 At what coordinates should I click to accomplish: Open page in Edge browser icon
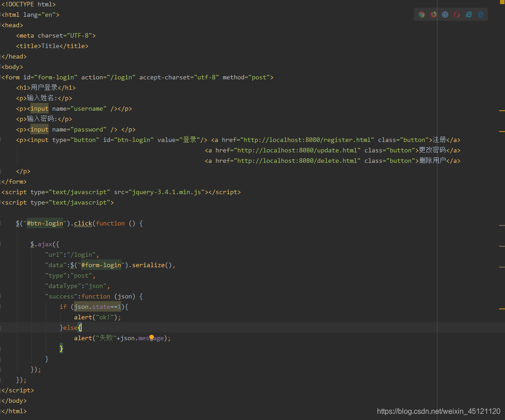tap(480, 15)
